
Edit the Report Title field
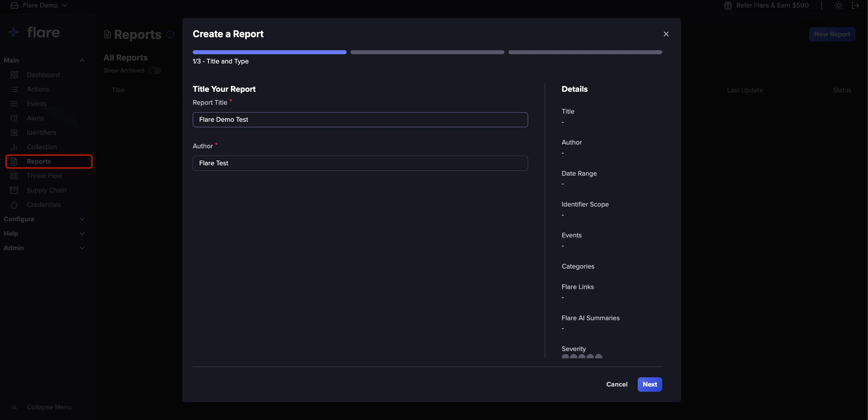(360, 119)
